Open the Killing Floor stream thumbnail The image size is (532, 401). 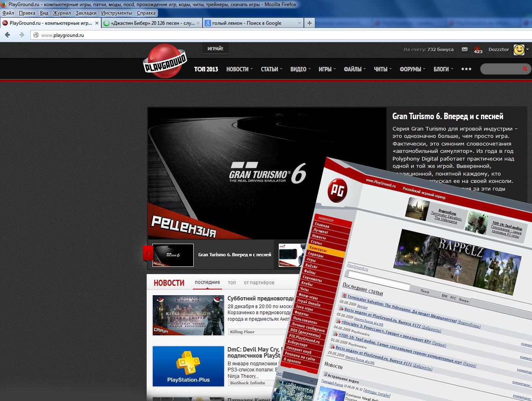click(188, 315)
